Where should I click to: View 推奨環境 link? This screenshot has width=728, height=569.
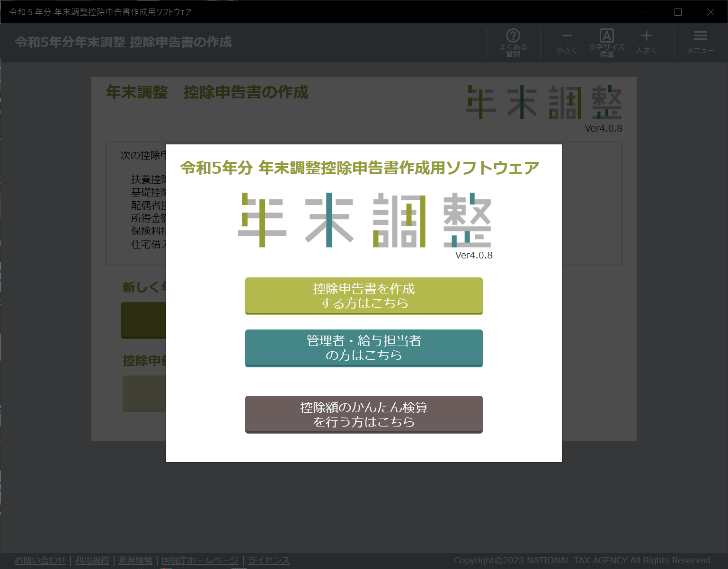135,560
